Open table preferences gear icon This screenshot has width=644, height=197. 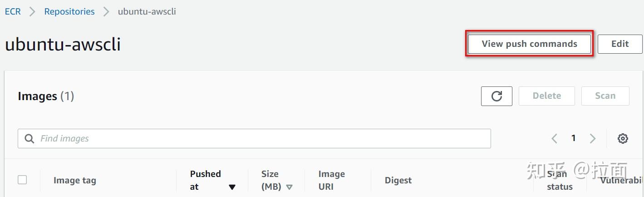coord(623,139)
